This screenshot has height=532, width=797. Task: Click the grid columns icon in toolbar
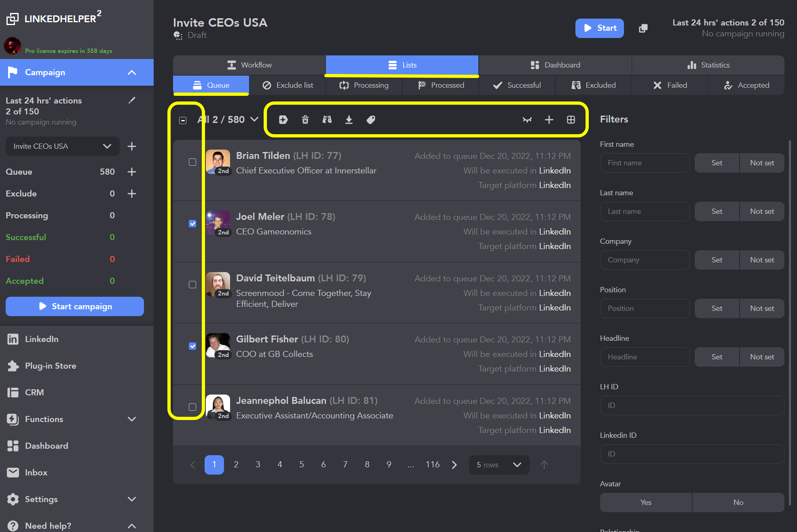click(571, 120)
